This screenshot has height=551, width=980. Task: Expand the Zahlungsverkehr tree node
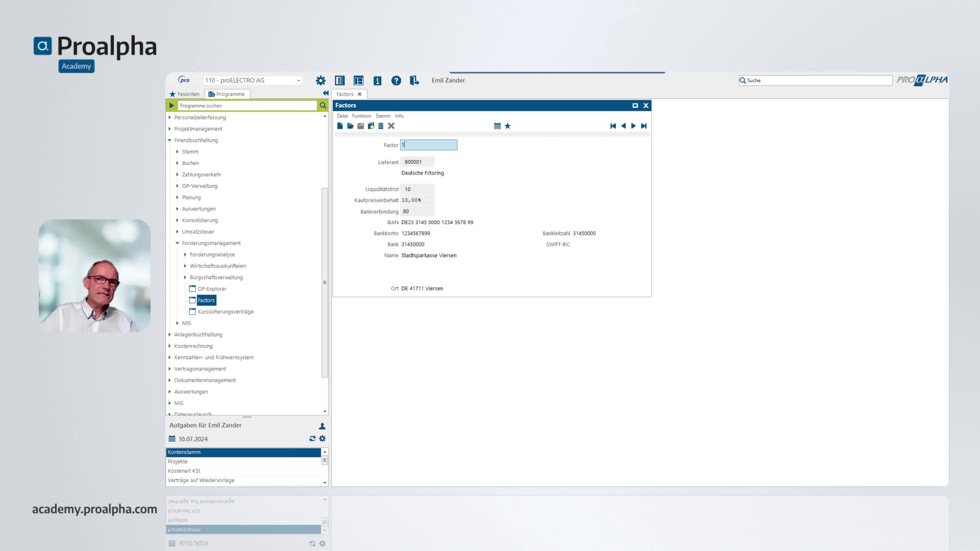click(x=177, y=174)
